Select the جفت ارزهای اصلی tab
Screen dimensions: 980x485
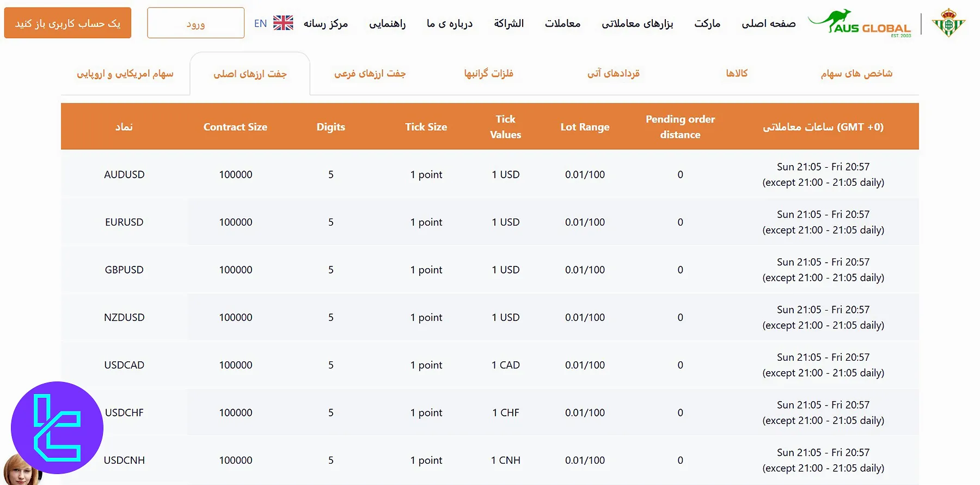[250, 74]
